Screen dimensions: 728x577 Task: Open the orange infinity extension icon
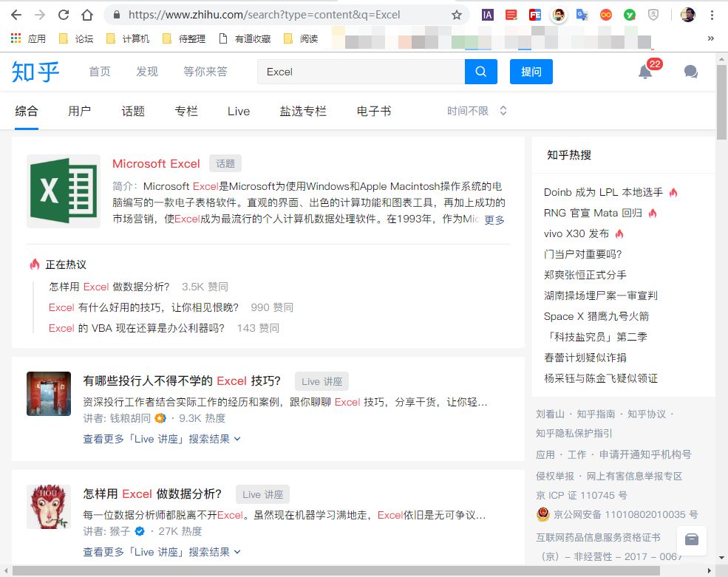606,15
